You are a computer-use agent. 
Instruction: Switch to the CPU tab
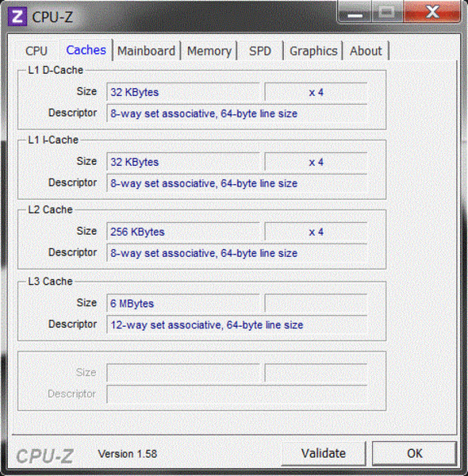36,51
